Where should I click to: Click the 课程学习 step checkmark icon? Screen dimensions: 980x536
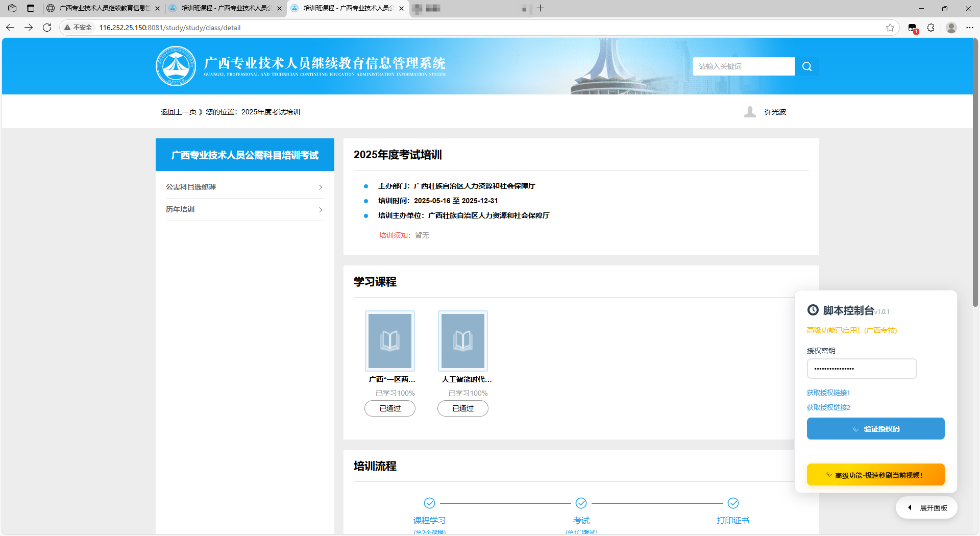click(430, 503)
